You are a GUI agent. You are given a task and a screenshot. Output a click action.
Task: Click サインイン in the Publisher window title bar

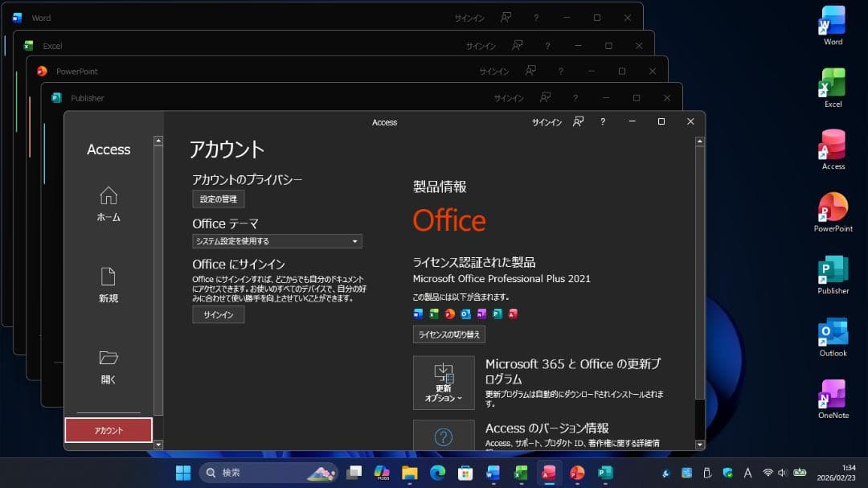tap(508, 98)
